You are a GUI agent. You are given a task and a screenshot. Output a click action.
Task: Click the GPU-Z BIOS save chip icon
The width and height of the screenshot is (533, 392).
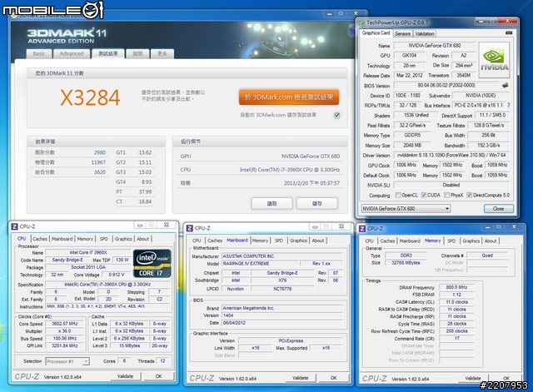506,85
